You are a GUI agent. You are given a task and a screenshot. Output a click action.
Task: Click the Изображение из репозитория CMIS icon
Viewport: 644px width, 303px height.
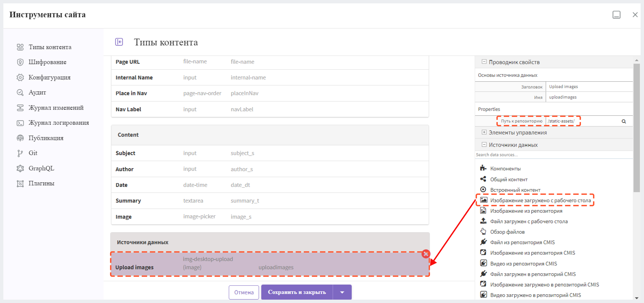(x=483, y=252)
